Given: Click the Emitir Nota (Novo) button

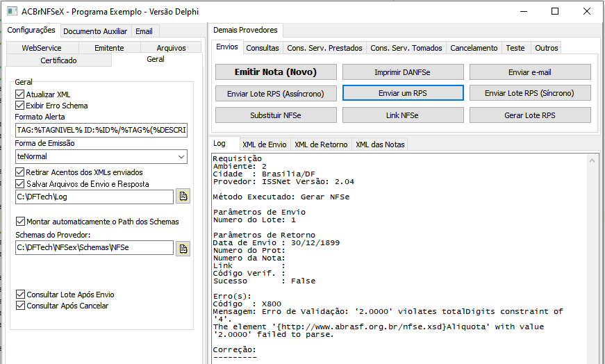Looking at the screenshot, I should click(276, 72).
